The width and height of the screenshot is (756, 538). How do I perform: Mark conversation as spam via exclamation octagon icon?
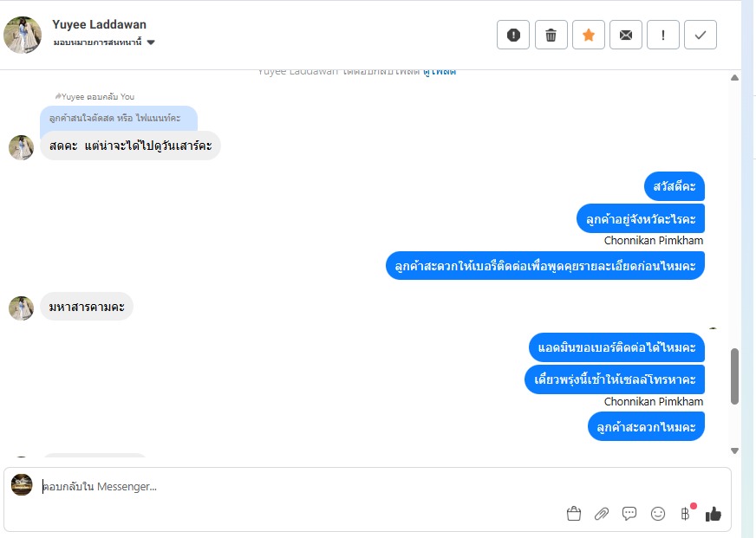[513, 35]
